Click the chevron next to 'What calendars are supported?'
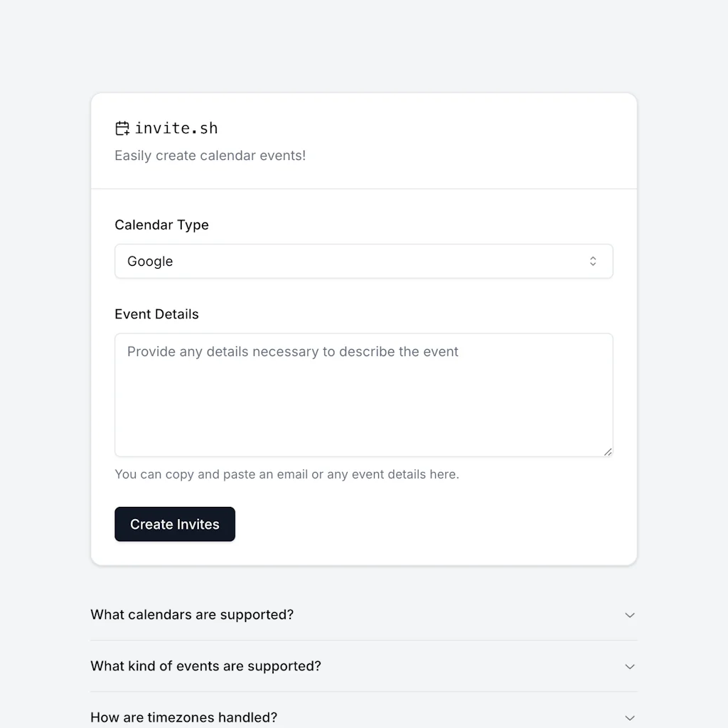Viewport: 728px width, 728px height. click(x=630, y=615)
